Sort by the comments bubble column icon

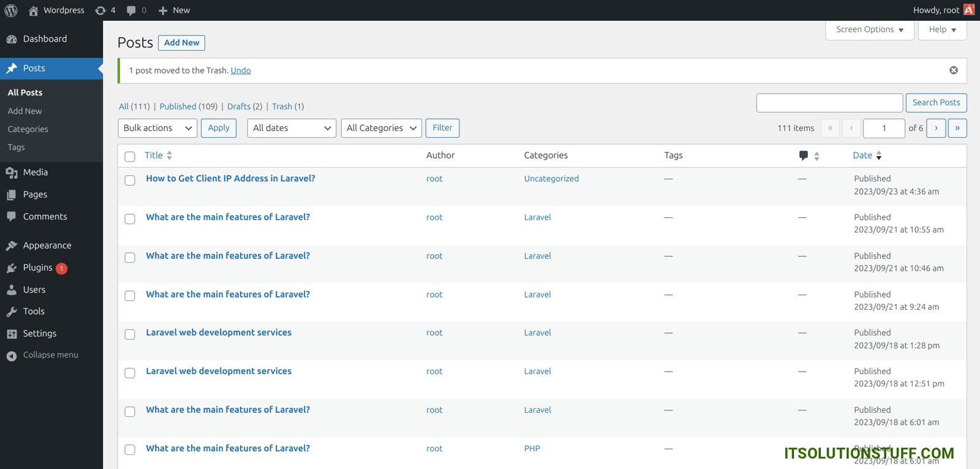pyautogui.click(x=804, y=156)
